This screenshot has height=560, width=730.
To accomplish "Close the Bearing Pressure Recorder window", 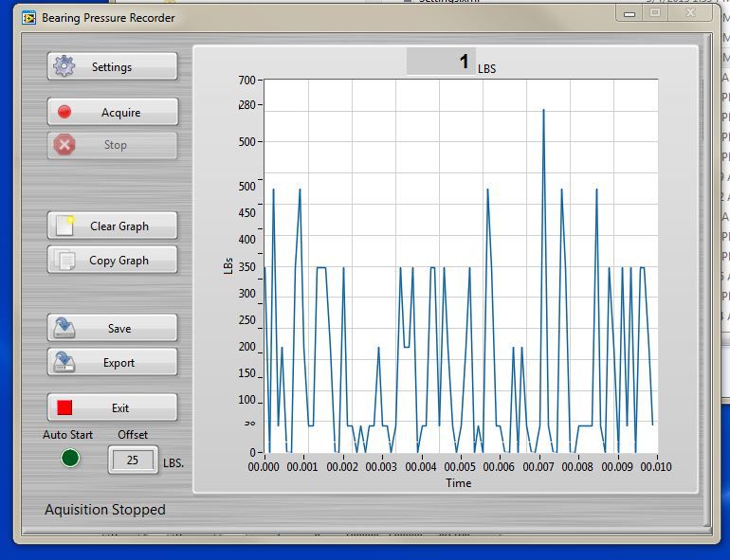I will 690,13.
